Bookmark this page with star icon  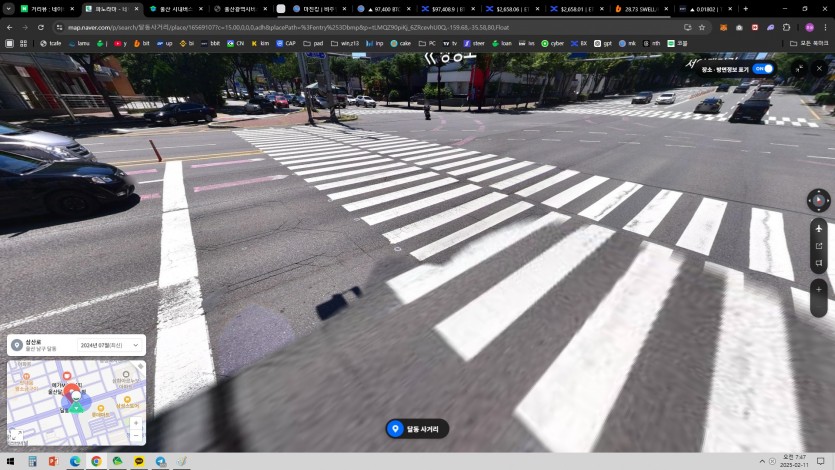tap(702, 27)
